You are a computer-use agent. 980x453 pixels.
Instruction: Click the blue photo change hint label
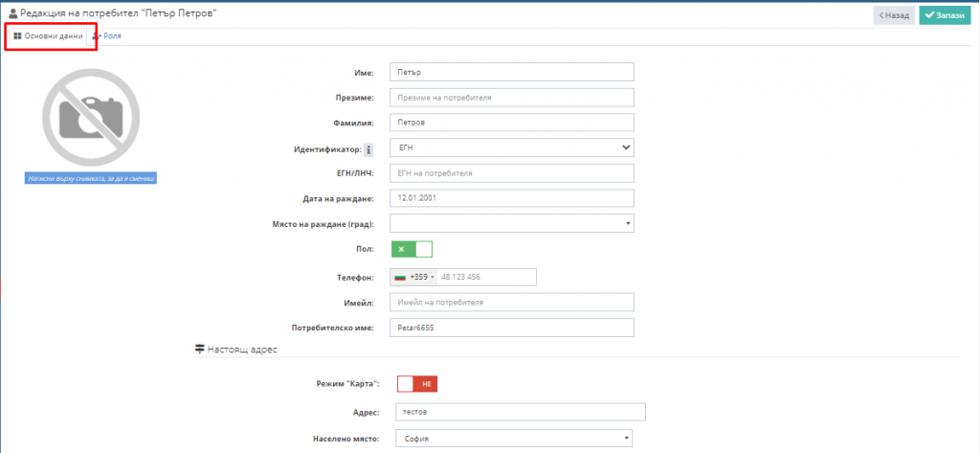point(91,178)
